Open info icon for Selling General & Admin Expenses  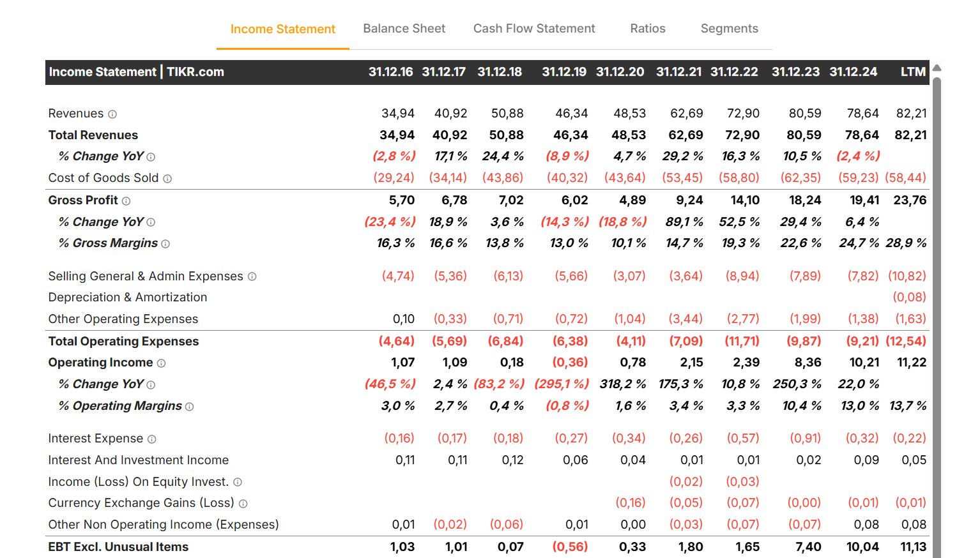click(252, 276)
